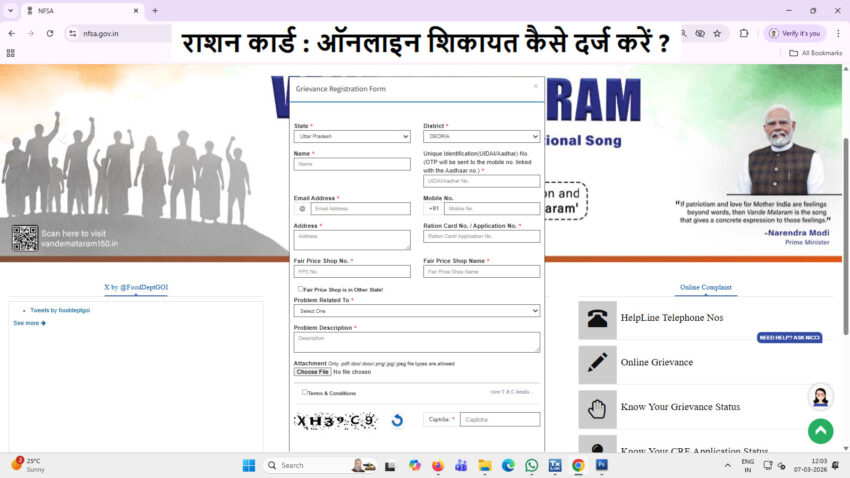The height and width of the screenshot is (478, 850).
Task: Open File Explorer from the taskbar
Action: click(x=485, y=465)
